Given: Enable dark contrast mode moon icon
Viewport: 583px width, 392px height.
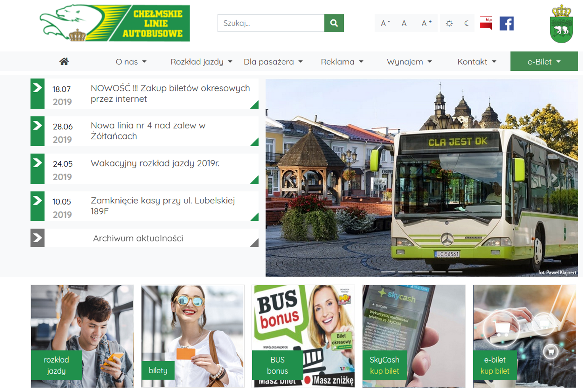Looking at the screenshot, I should coord(466,24).
